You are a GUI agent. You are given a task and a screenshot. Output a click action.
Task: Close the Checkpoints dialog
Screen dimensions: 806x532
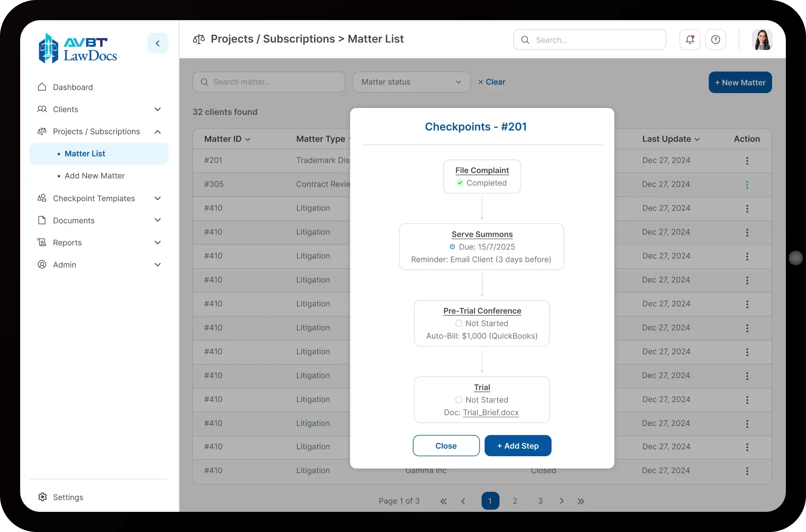tap(446, 446)
